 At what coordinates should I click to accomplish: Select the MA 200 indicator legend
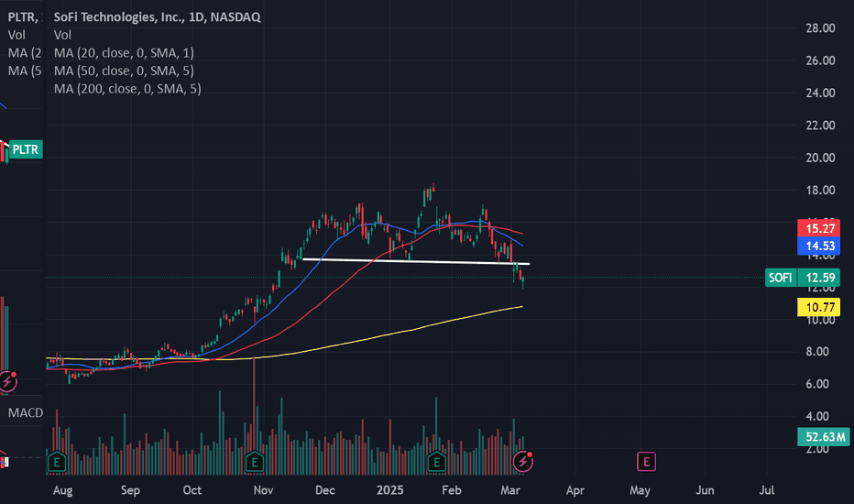pyautogui.click(x=127, y=89)
